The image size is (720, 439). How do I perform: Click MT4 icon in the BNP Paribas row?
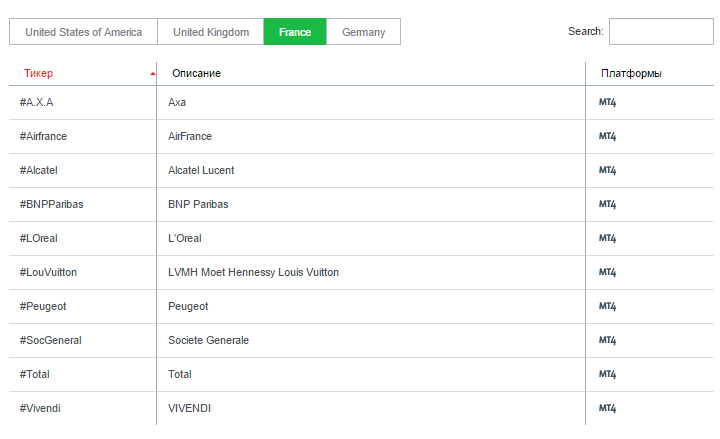click(607, 204)
